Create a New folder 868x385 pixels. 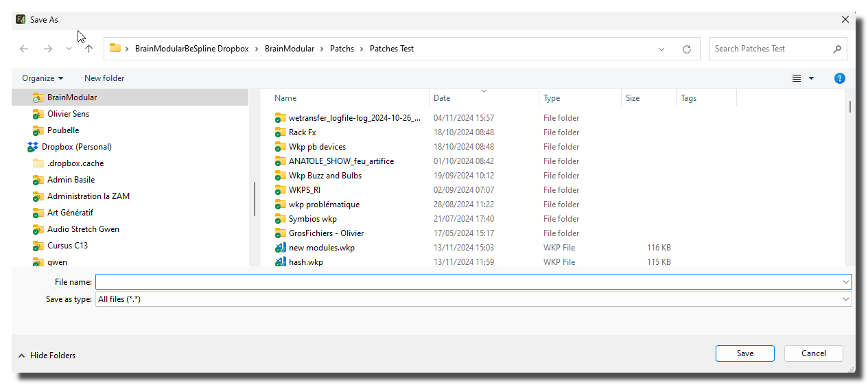click(x=104, y=78)
